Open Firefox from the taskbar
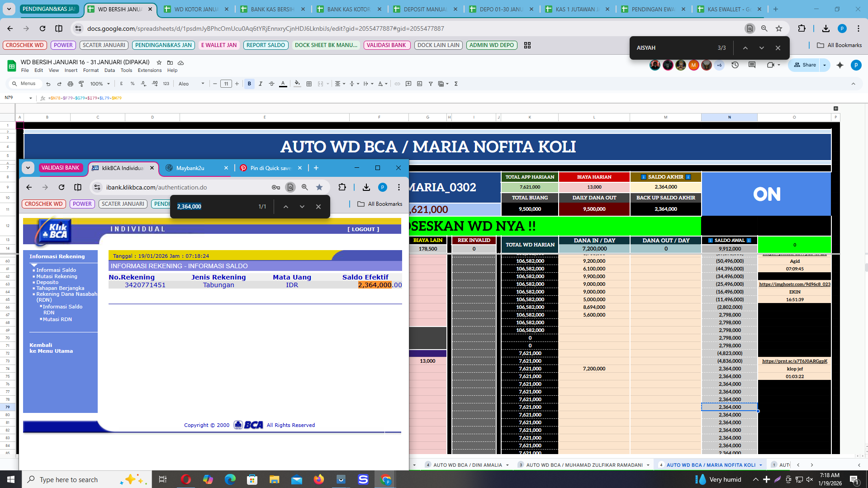Image resolution: width=868 pixels, height=488 pixels. coord(319,479)
